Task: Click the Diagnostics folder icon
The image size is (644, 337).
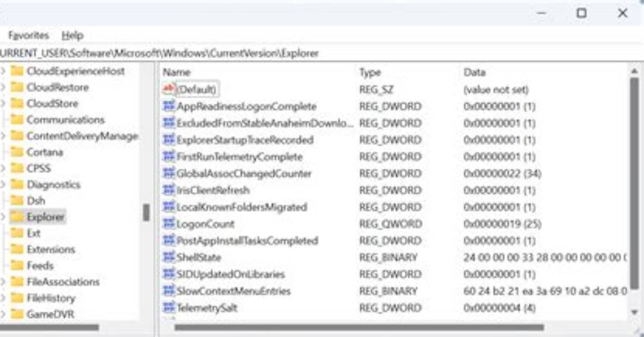Action: coord(17,184)
